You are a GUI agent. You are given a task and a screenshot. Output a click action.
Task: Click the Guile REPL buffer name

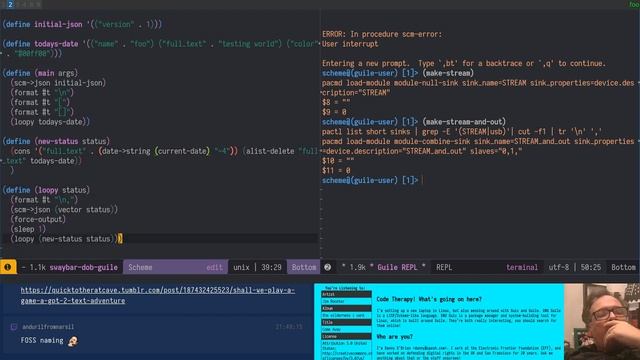pos(397,267)
